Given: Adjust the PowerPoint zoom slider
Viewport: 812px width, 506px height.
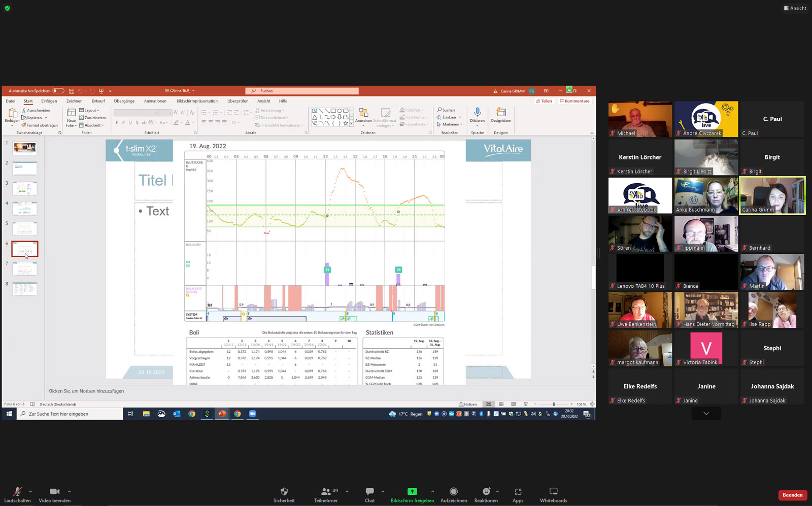Looking at the screenshot, I should tap(554, 404).
